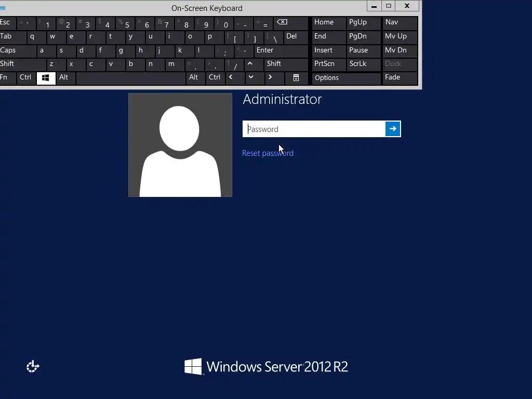This screenshot has height=399, width=532.
Task: Tap the letter m key
Action: click(175, 64)
